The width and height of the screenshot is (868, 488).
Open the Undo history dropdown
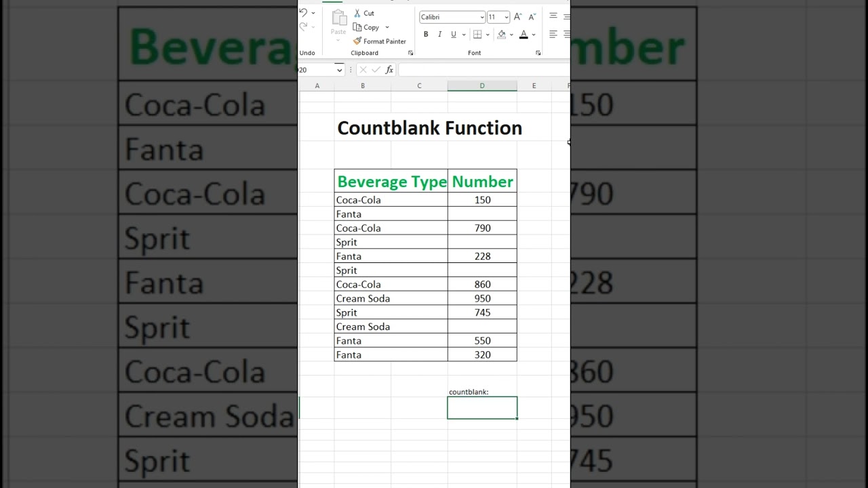[x=313, y=13]
